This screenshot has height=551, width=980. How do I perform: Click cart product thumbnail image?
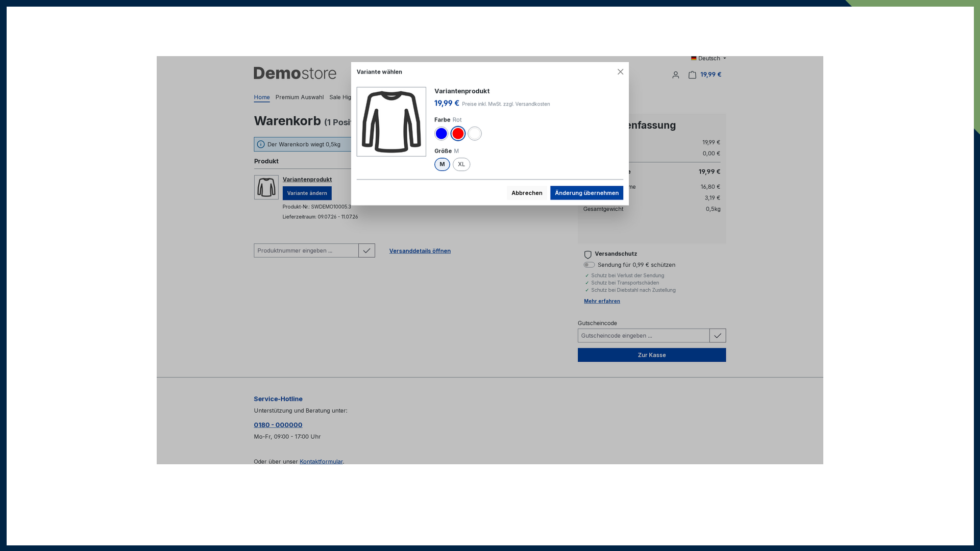266,187
